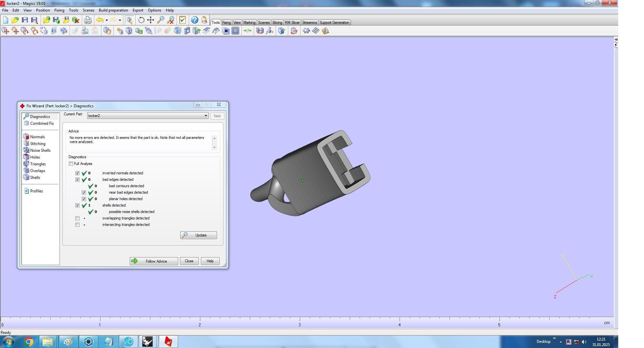
Task: Open the Triangles fix page
Action: click(x=38, y=164)
